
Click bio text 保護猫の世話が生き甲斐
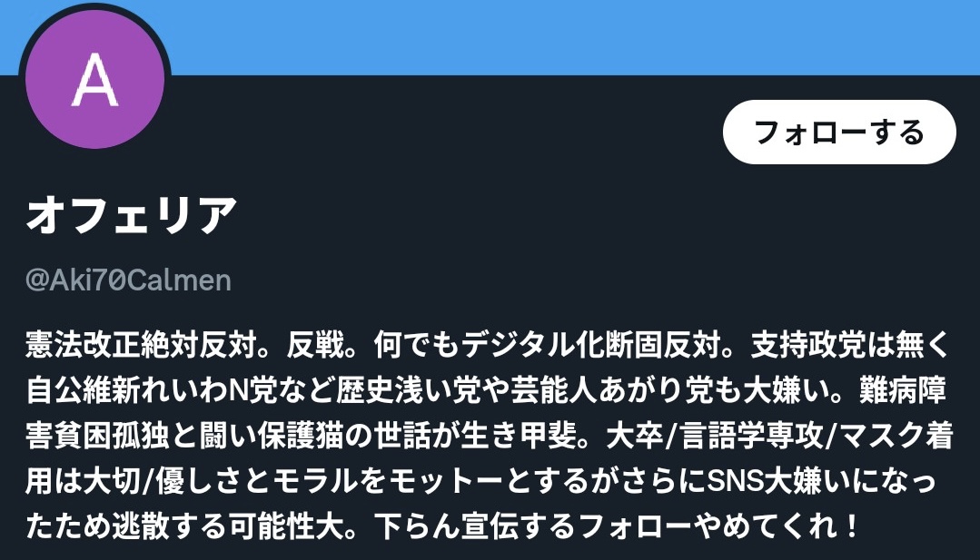(x=416, y=436)
